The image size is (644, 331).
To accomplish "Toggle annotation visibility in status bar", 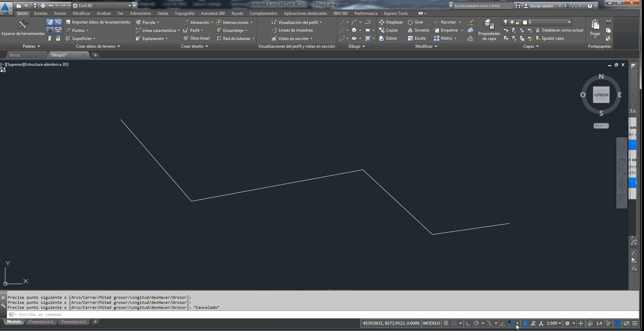I will tap(525, 323).
